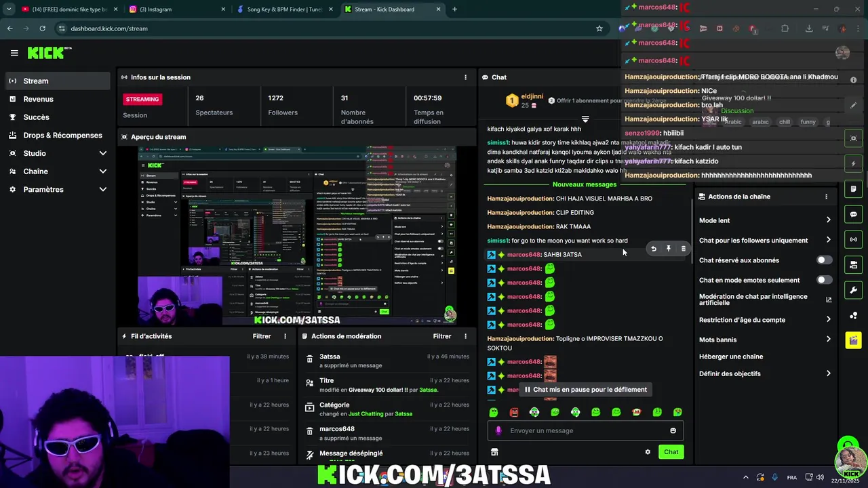Open Restriction d'âge du compte settings
Viewport: 868px width, 488px height.
coord(765,320)
